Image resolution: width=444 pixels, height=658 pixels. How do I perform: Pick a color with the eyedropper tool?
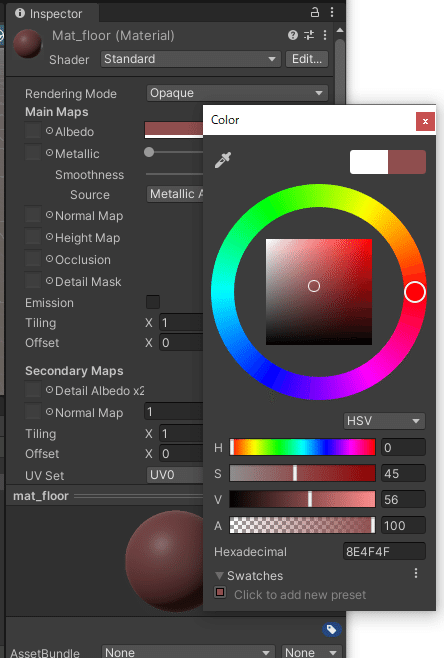click(x=223, y=160)
